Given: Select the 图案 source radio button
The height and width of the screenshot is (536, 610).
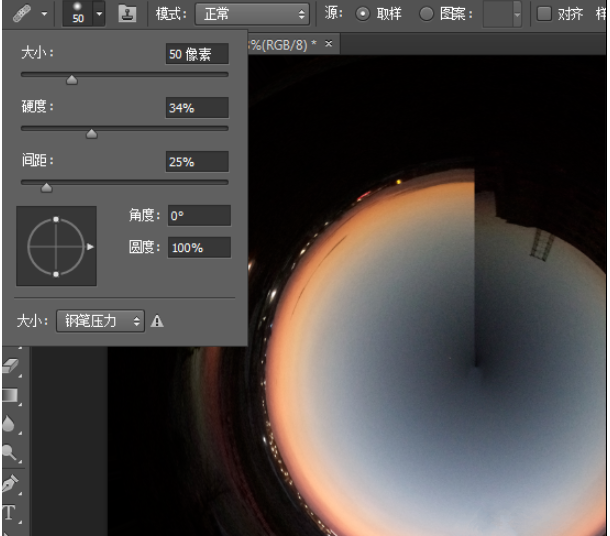Looking at the screenshot, I should (x=426, y=14).
